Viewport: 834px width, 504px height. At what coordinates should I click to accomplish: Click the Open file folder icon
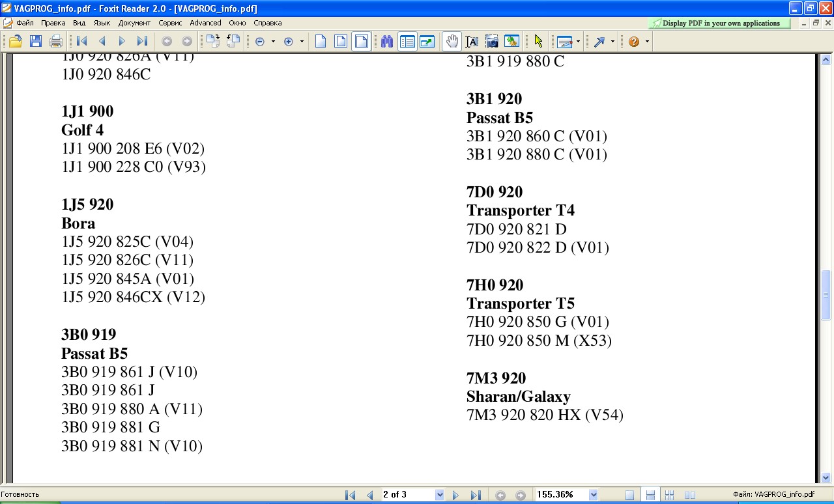click(15, 41)
